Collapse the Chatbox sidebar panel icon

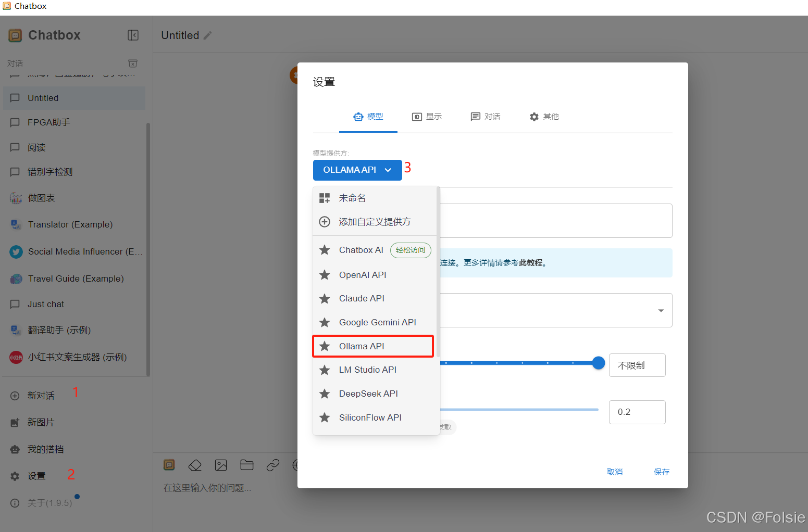pyautogui.click(x=133, y=35)
